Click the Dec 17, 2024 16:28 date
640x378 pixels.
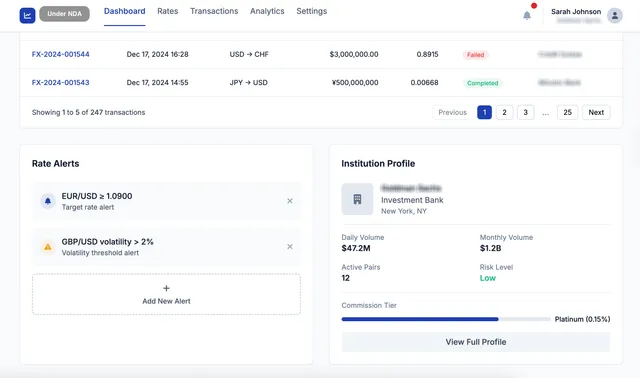pos(158,54)
